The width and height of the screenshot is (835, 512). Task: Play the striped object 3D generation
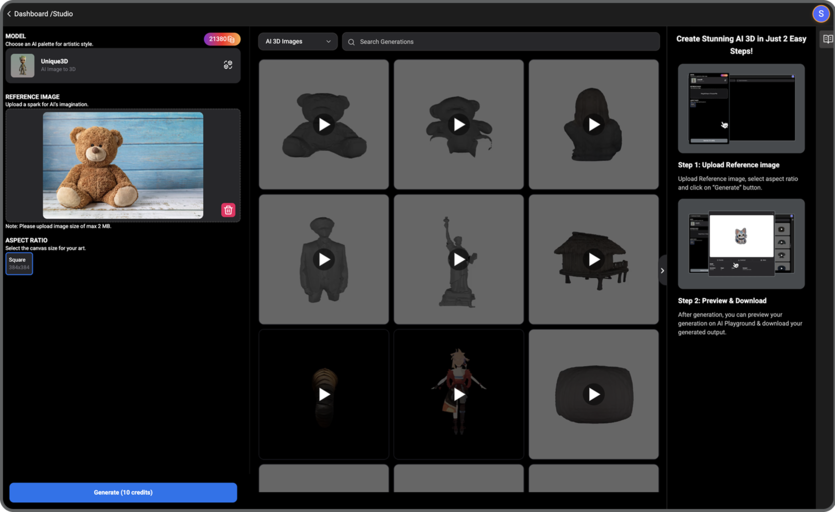click(x=324, y=394)
